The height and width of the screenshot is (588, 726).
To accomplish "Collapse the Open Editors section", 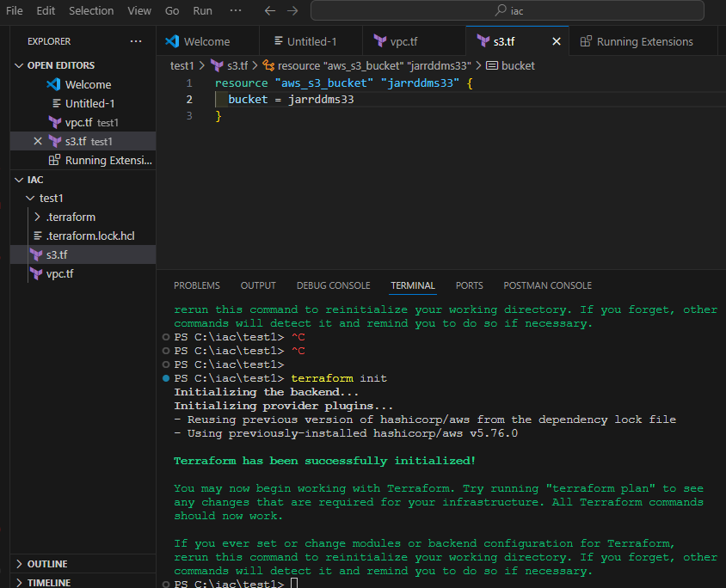I will [x=60, y=65].
